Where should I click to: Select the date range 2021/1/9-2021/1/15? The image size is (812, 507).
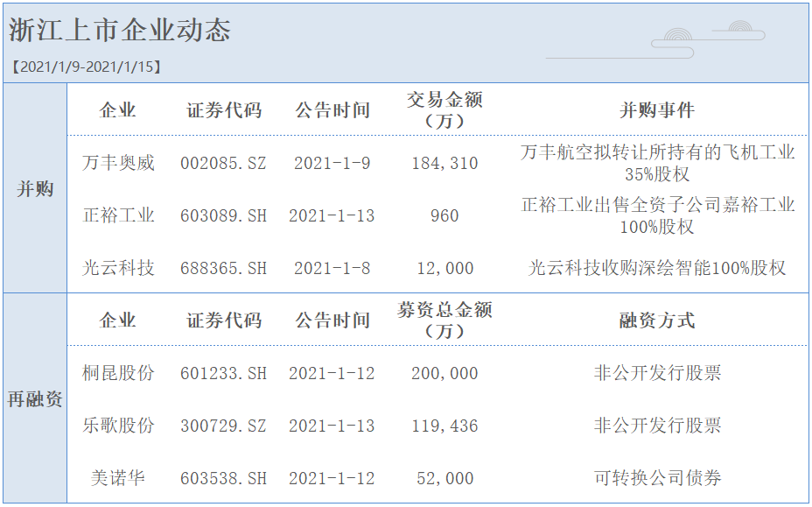[86, 67]
